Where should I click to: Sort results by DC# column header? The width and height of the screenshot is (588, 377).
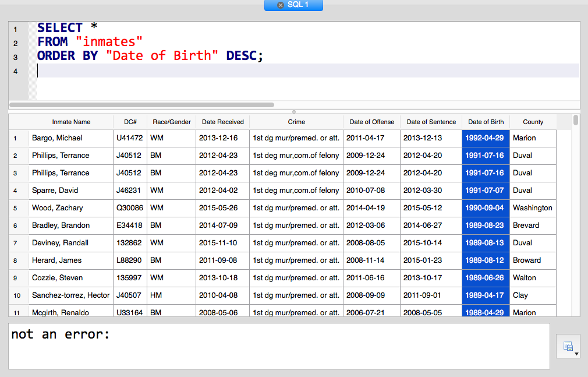(130, 122)
